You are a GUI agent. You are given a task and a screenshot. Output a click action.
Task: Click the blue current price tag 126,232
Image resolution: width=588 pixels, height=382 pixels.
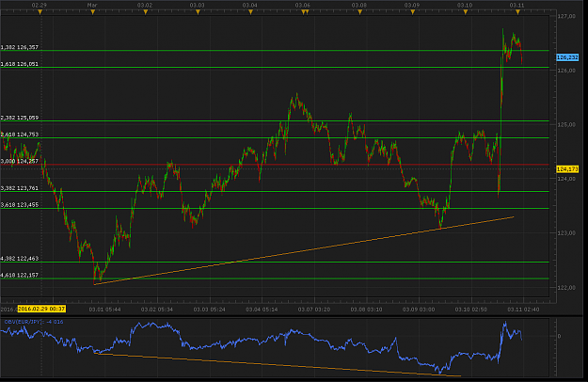click(567, 57)
